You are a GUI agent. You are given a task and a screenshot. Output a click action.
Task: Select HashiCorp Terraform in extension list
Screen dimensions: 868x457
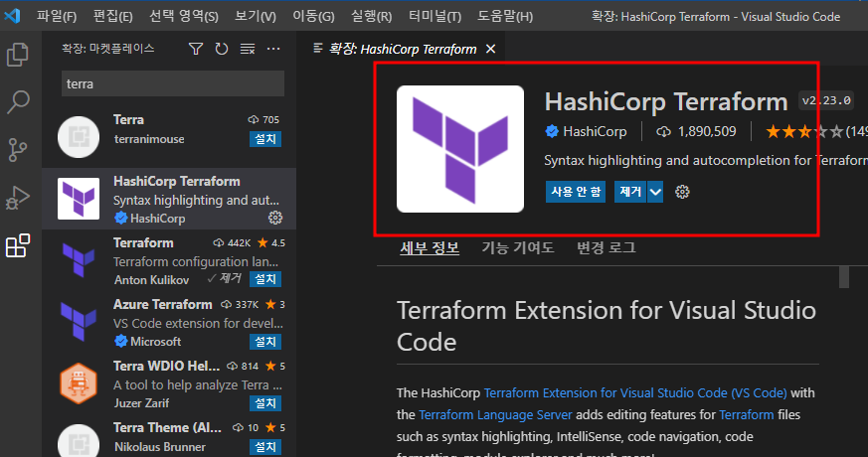tap(169, 199)
